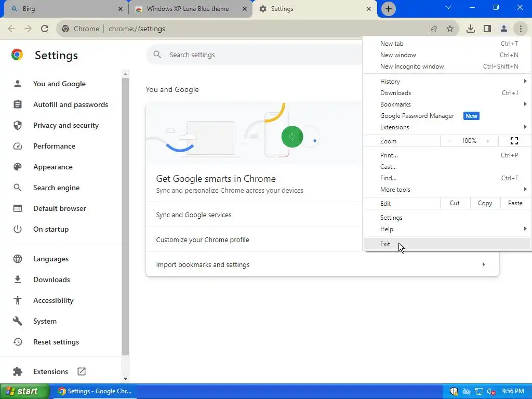Screen dimensions: 532x399
Task: Choose Cast... from Chrome menu
Action: click(x=447, y=167)
